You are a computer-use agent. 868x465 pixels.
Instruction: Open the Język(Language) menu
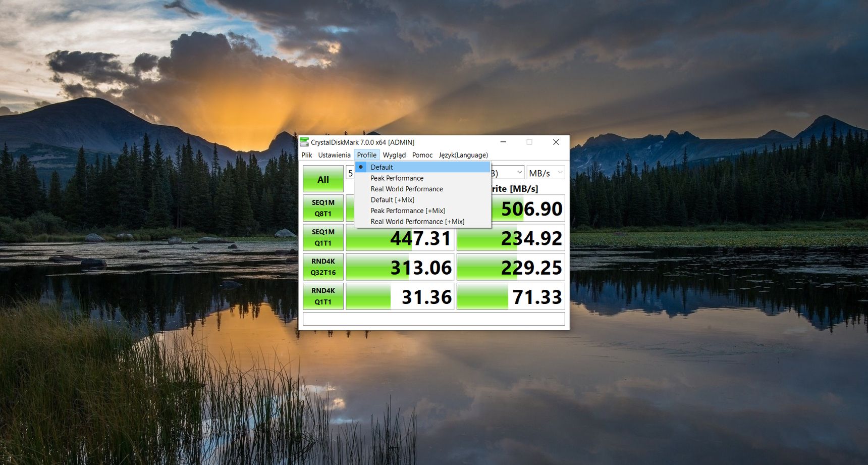[x=463, y=155]
